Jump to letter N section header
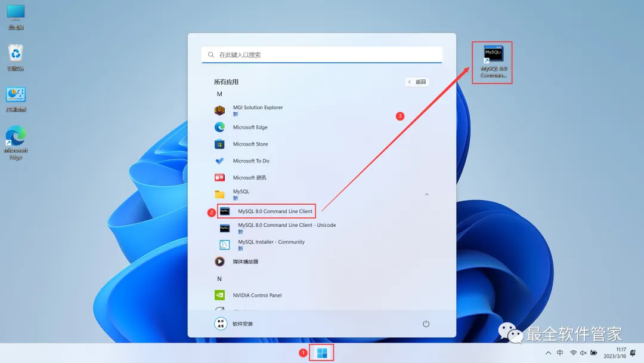 tap(219, 279)
